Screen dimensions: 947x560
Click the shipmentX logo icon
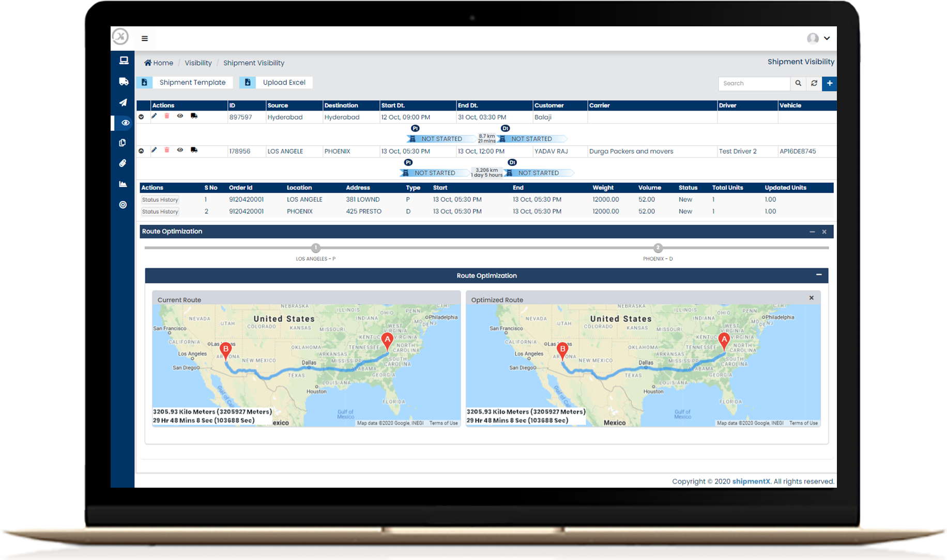click(120, 37)
